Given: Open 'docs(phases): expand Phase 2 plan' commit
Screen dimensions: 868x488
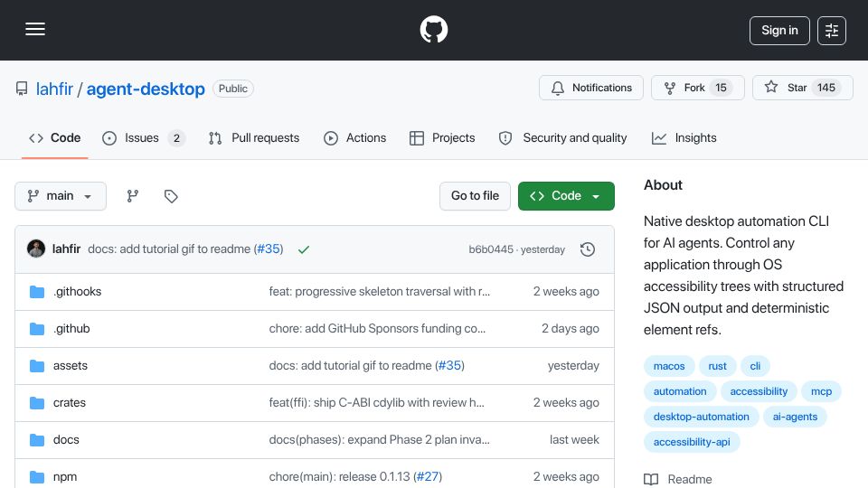Looking at the screenshot, I should point(379,440).
